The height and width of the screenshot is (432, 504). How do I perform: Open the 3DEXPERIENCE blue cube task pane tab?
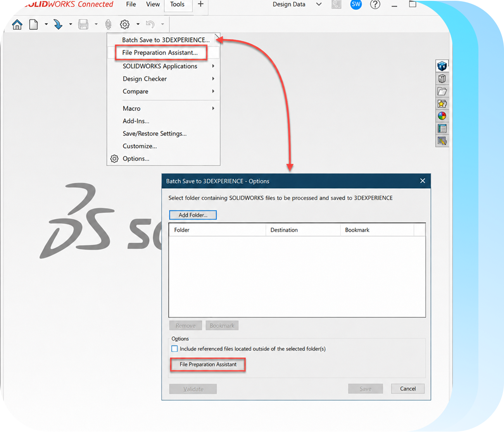(442, 66)
